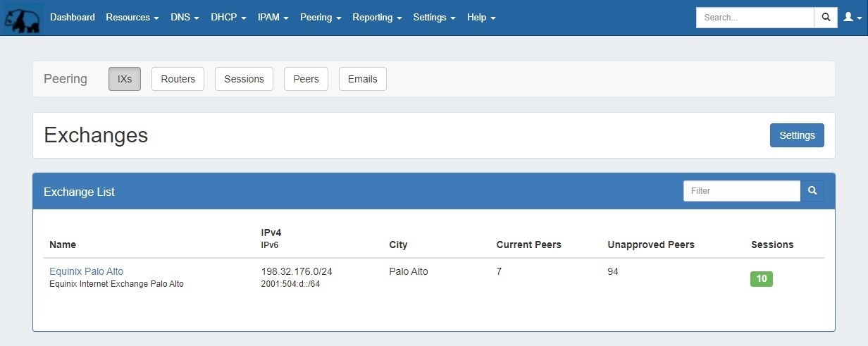This screenshot has width=868, height=346.
Task: Open the Reporting dropdown menu
Action: [x=377, y=18]
